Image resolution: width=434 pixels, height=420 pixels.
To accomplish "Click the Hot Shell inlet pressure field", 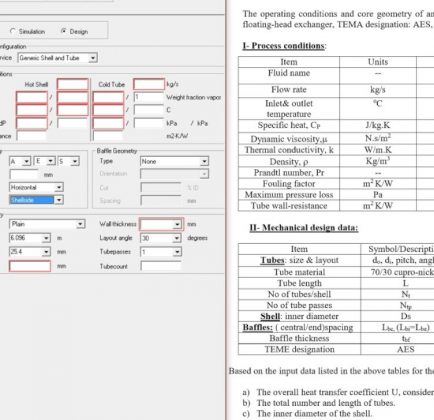I will [x=32, y=123].
